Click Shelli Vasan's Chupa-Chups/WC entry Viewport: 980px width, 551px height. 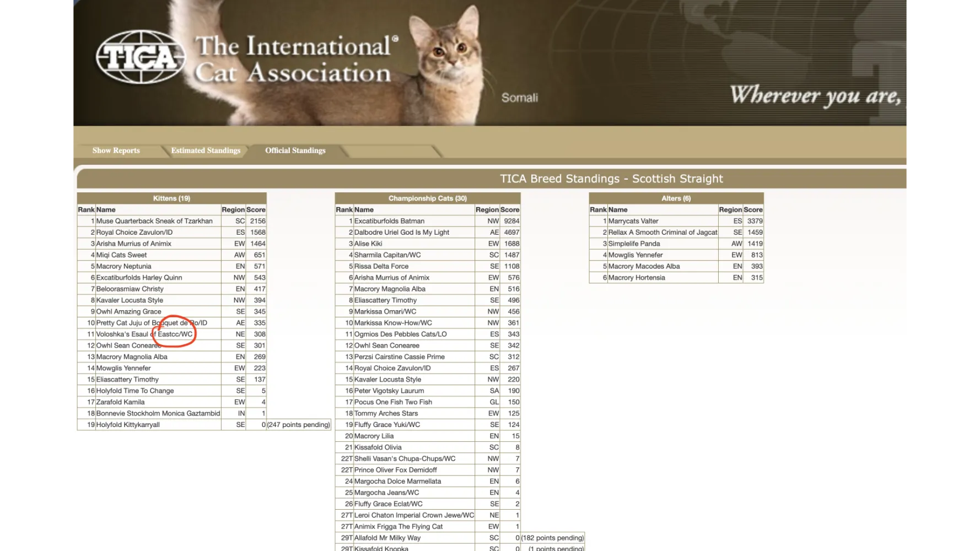tap(405, 458)
